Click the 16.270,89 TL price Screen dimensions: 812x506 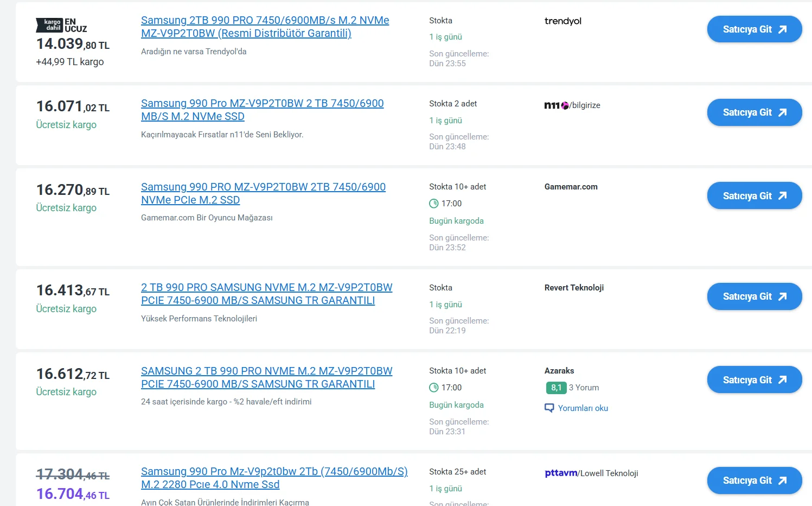click(x=73, y=190)
